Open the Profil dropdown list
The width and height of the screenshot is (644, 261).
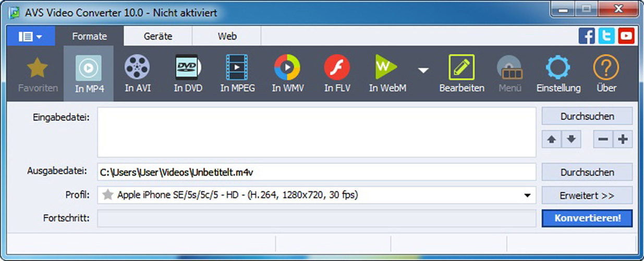(527, 196)
